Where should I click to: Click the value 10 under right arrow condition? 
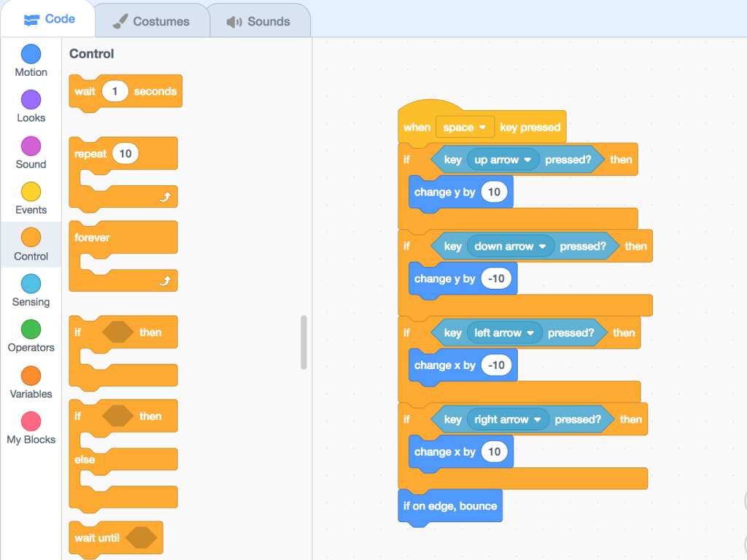pos(494,452)
